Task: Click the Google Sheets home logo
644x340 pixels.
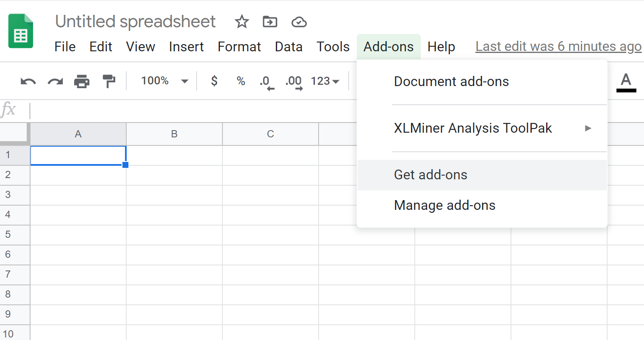Action: [20, 31]
